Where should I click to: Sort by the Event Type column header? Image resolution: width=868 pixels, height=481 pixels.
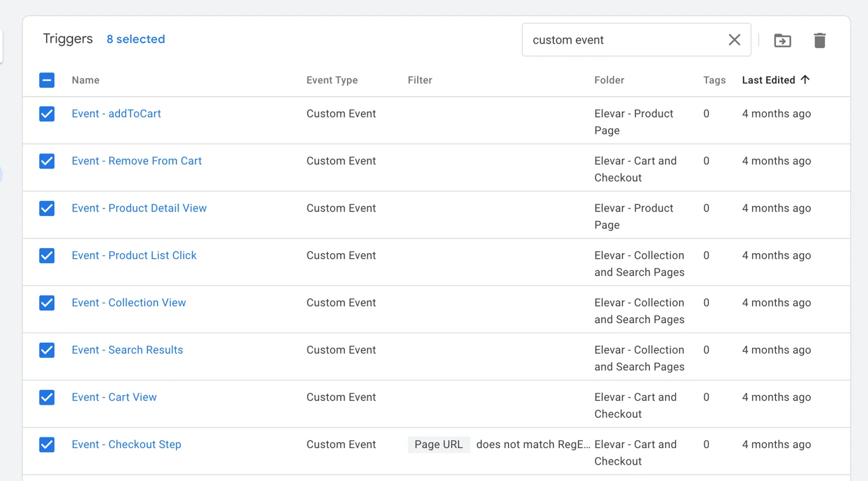point(332,80)
